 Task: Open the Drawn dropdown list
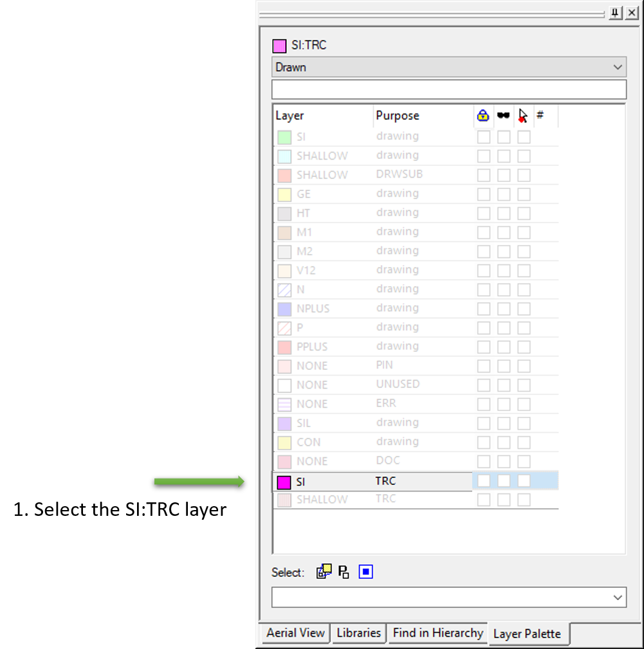[x=618, y=67]
